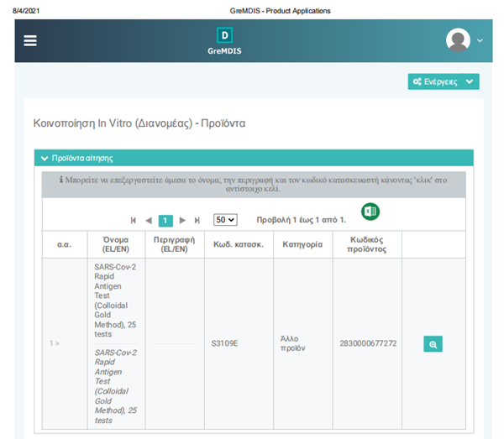Open the Ενέργειες actions dropdown
Screen dimensions: 504x439
[443, 81]
